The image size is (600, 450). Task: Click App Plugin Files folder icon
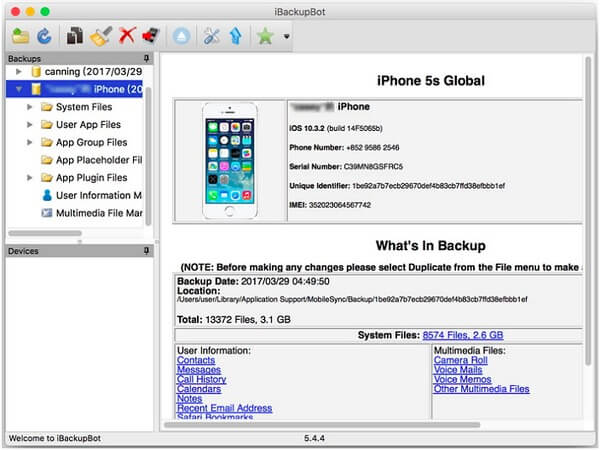coord(47,178)
